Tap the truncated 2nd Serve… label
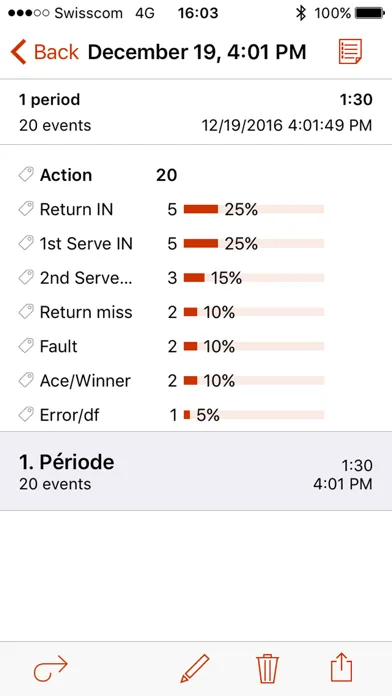392x696 pixels. [x=86, y=278]
